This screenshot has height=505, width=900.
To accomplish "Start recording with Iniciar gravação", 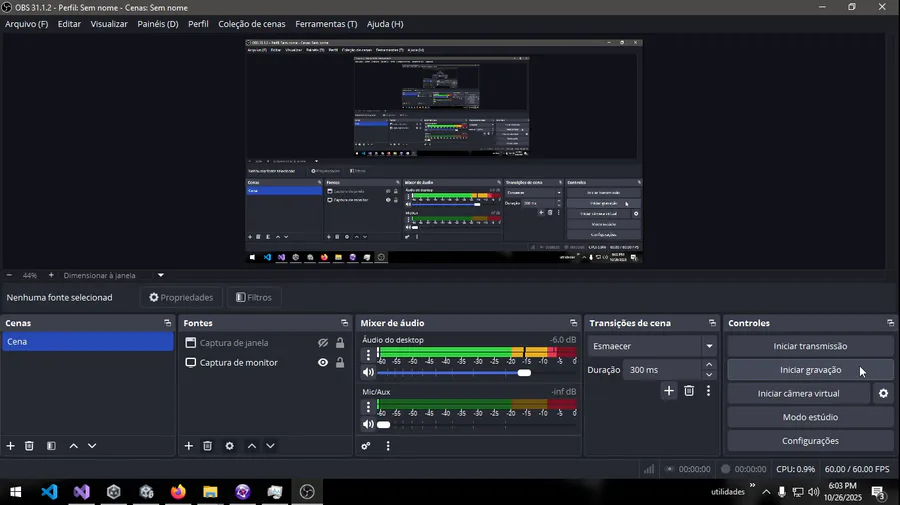I will 810,370.
